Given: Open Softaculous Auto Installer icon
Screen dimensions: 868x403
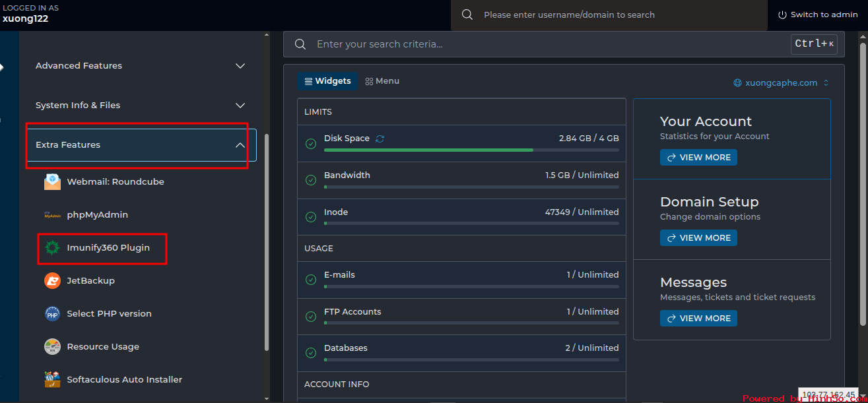Looking at the screenshot, I should (52, 380).
